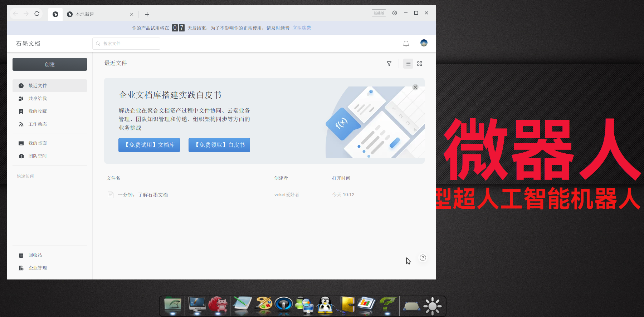
Task: Click the Shimo home pinned tab icon
Action: tap(55, 14)
